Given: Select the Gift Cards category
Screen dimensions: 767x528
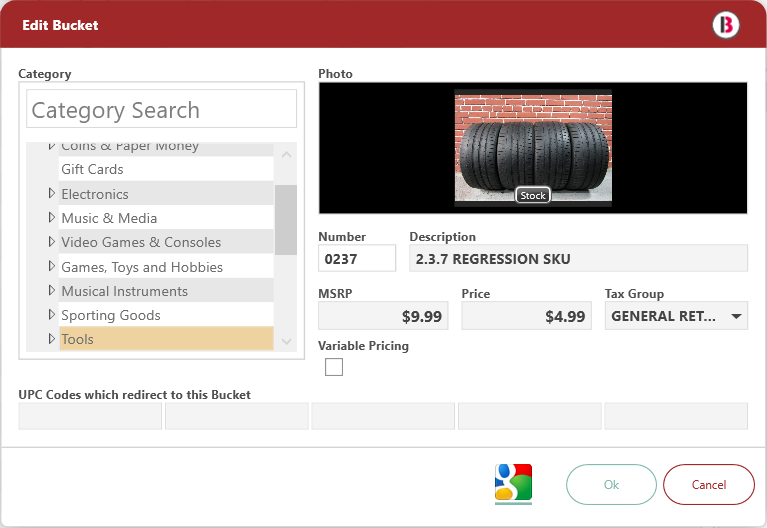Looking at the screenshot, I should coord(166,169).
